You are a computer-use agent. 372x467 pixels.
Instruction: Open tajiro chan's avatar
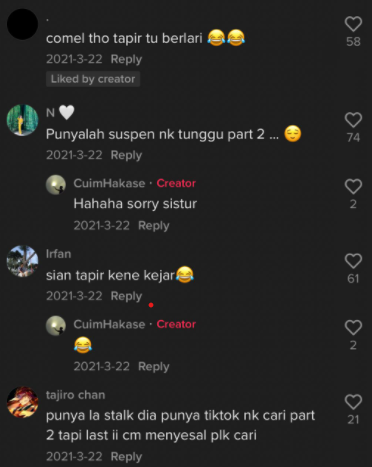[x=22, y=402]
